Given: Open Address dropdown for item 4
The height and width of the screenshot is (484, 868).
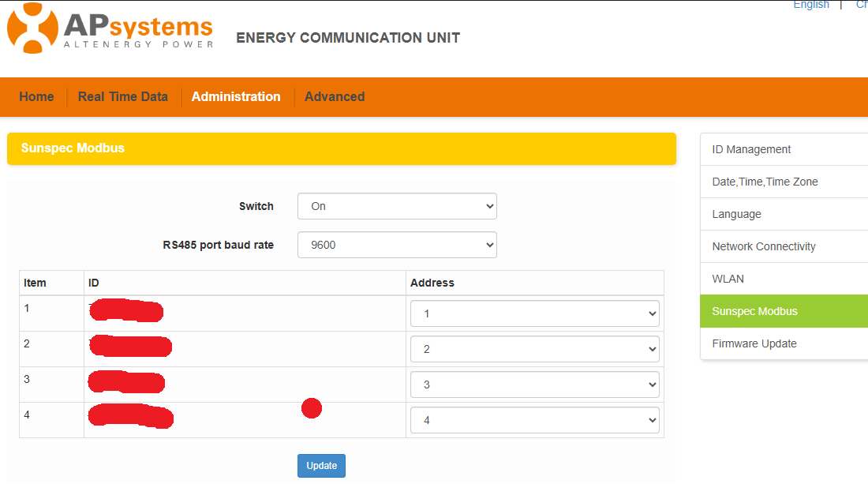Looking at the screenshot, I should [x=534, y=420].
